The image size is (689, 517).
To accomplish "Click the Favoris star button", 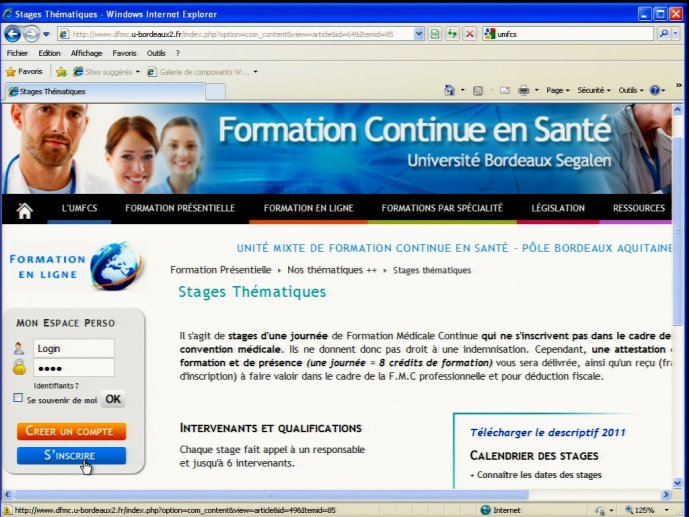I will (x=24, y=72).
